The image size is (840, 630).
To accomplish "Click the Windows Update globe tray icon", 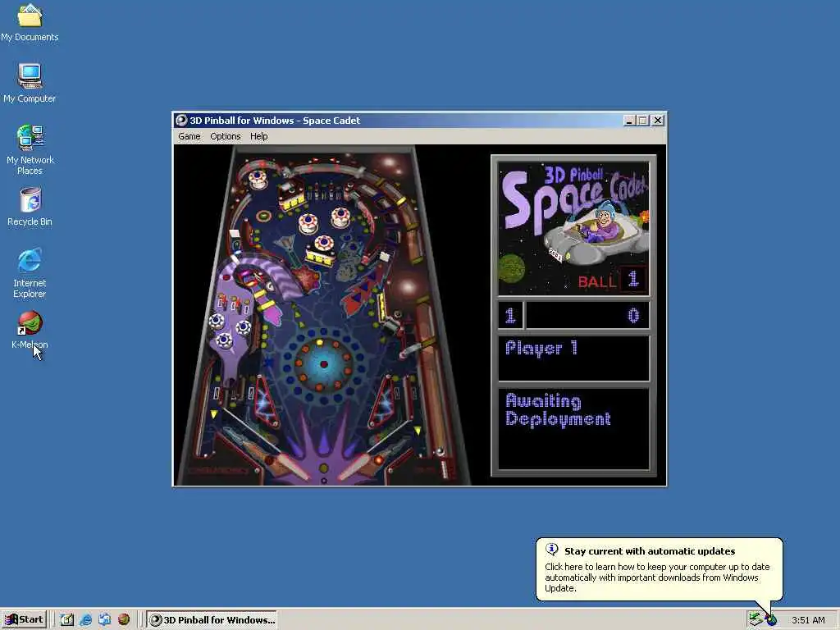I will pos(771,620).
